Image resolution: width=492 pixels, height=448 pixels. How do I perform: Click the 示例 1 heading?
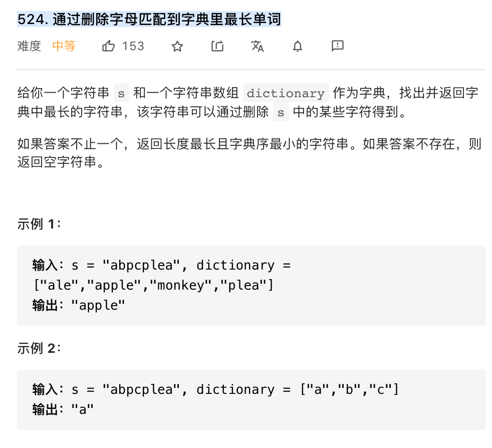pyautogui.click(x=39, y=224)
